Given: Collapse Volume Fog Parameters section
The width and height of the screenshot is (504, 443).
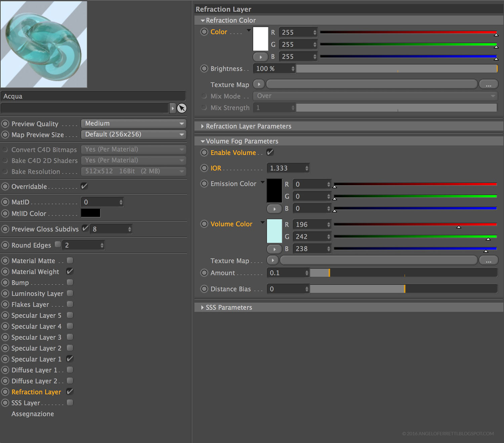Looking at the screenshot, I should [203, 142].
